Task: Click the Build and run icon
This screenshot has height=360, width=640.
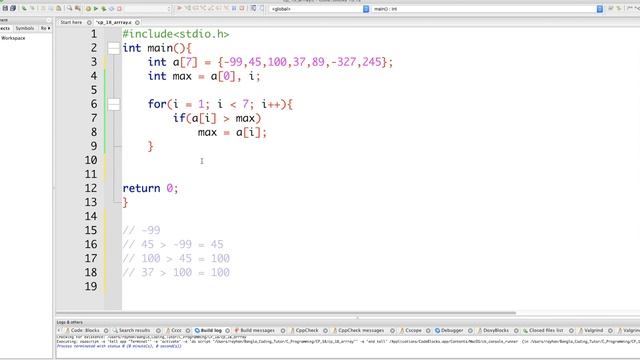Action: coord(104,8)
